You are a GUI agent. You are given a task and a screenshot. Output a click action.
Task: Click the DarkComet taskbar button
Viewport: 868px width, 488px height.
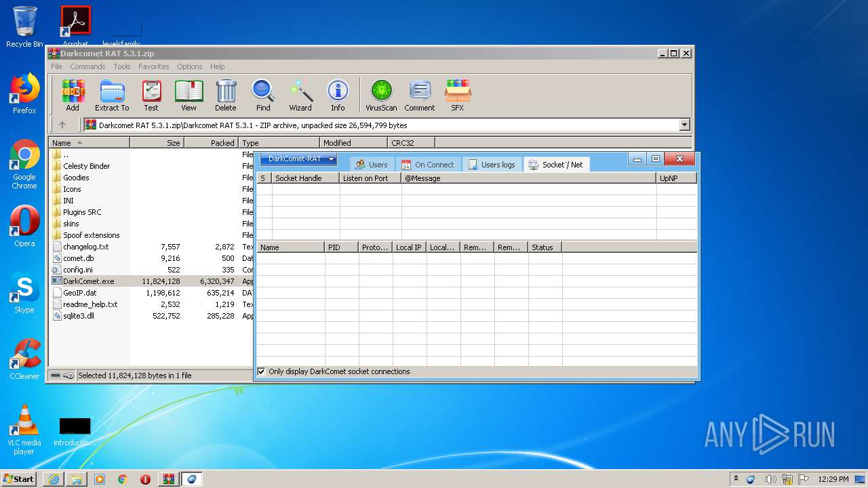coord(191,479)
